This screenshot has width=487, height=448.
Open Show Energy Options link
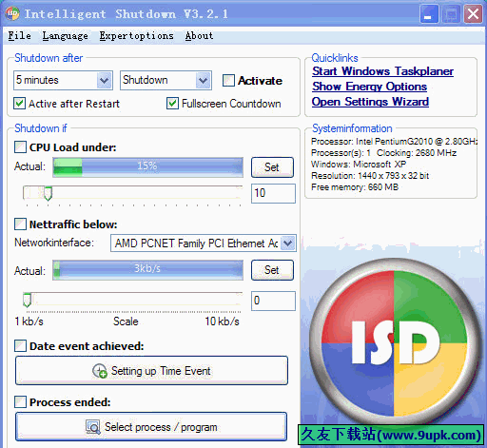point(369,87)
